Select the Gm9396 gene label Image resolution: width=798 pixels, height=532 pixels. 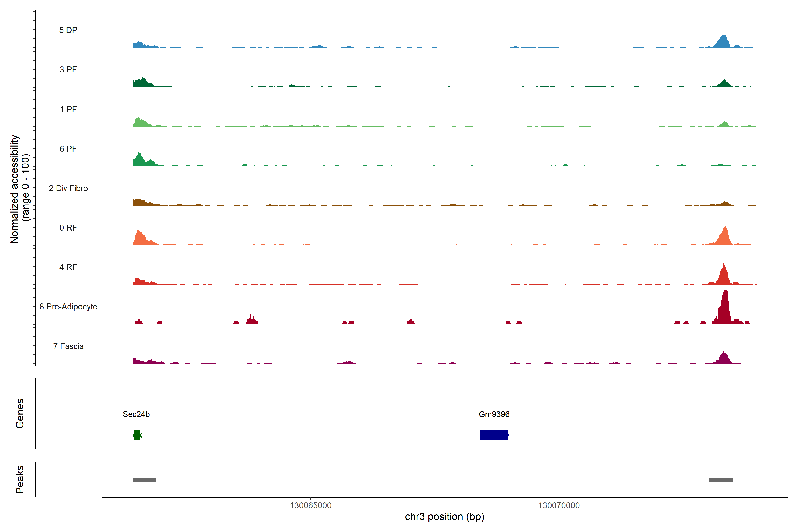point(494,414)
